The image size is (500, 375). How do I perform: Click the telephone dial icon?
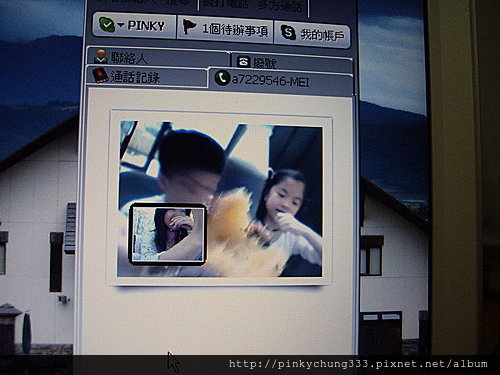tap(243, 62)
